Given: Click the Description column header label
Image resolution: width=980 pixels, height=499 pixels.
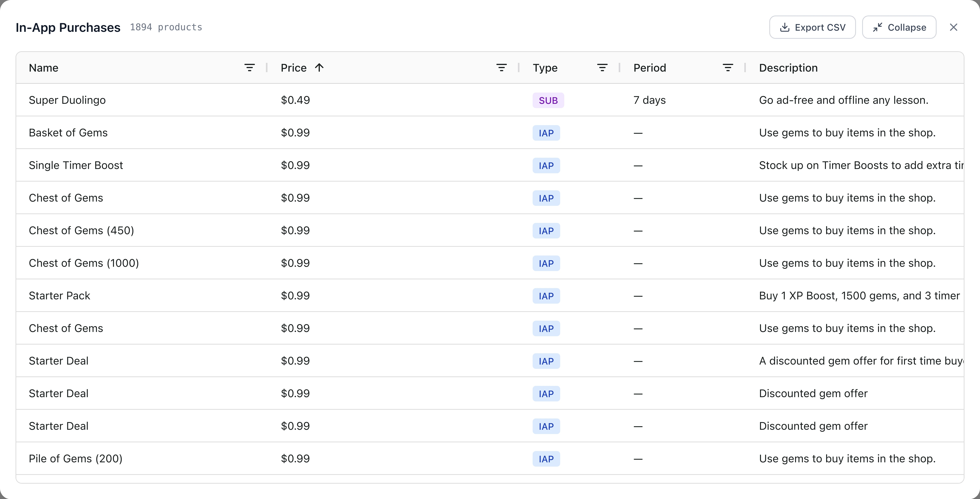Looking at the screenshot, I should click(x=788, y=68).
